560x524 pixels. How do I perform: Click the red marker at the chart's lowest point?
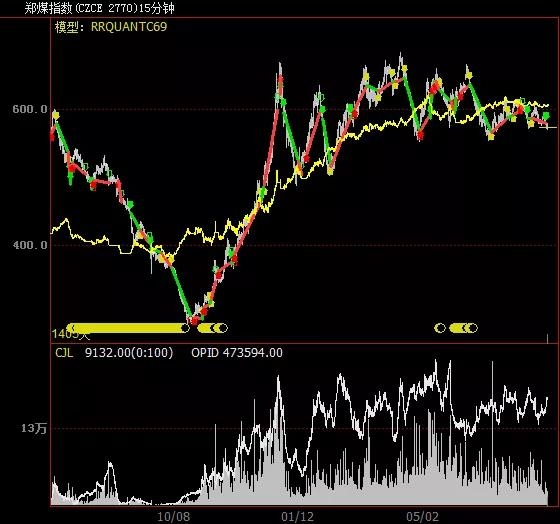point(194,320)
